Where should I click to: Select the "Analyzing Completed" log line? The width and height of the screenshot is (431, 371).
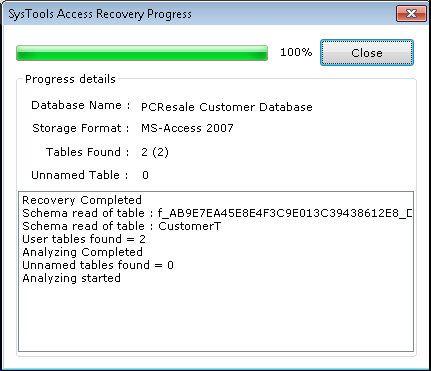tap(82, 252)
